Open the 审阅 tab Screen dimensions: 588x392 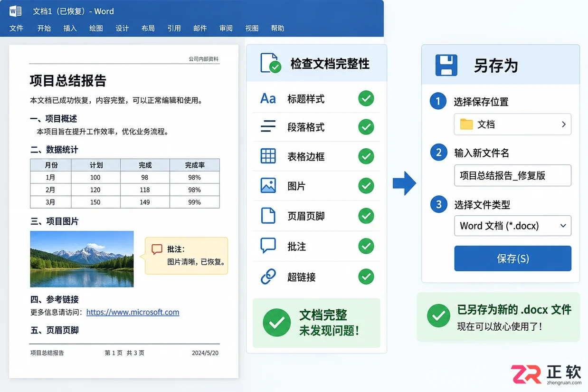coord(226,28)
